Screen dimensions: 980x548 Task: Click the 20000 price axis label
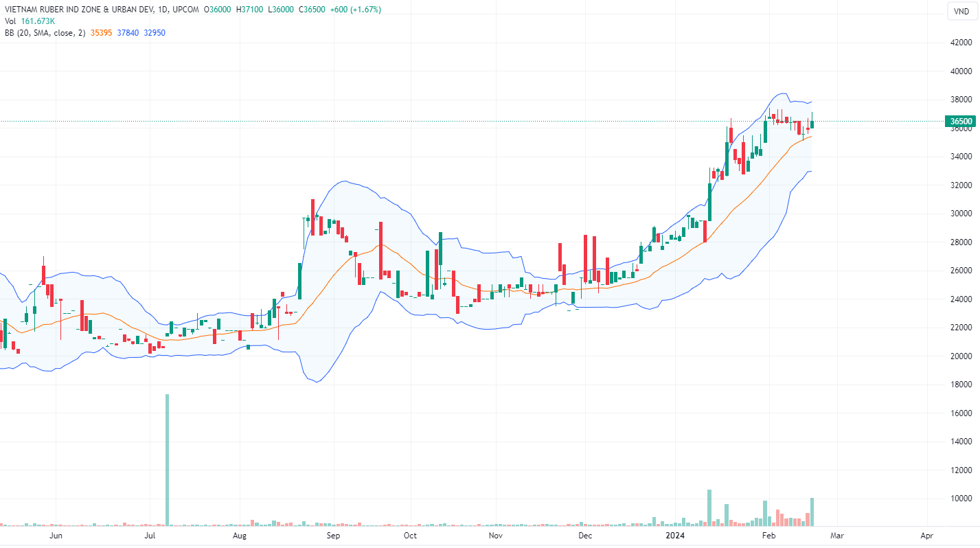[959, 356]
